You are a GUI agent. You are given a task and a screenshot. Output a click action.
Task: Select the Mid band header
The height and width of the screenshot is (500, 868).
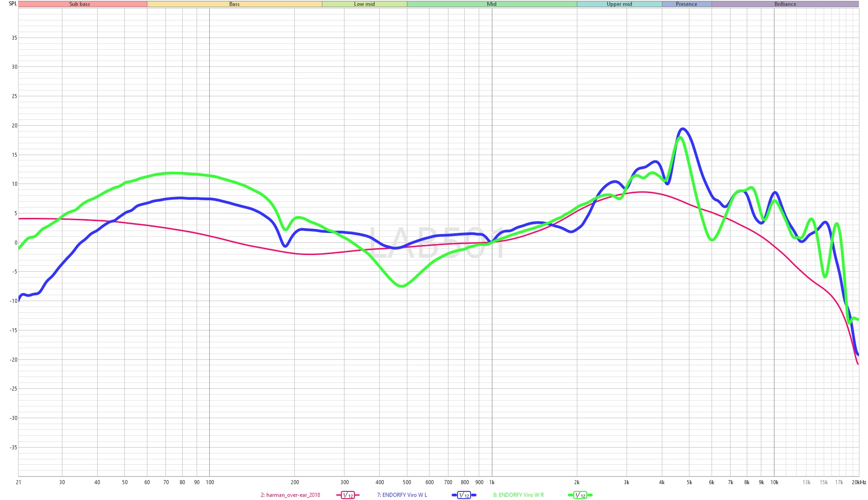[492, 4]
